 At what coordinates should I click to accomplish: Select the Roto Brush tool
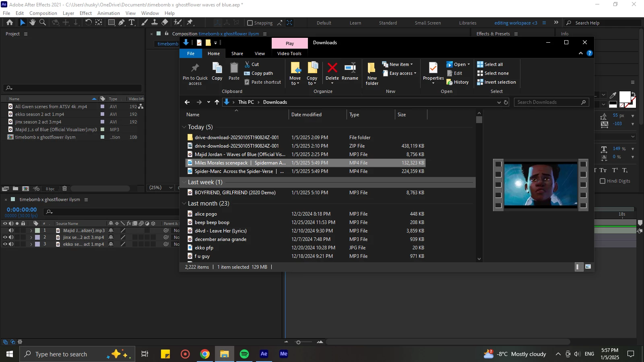click(x=178, y=23)
